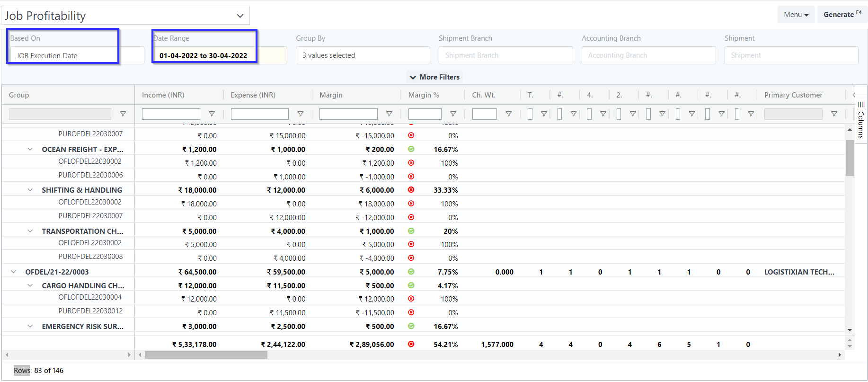Open filter icon for Margin column
868x382 pixels.
389,114
